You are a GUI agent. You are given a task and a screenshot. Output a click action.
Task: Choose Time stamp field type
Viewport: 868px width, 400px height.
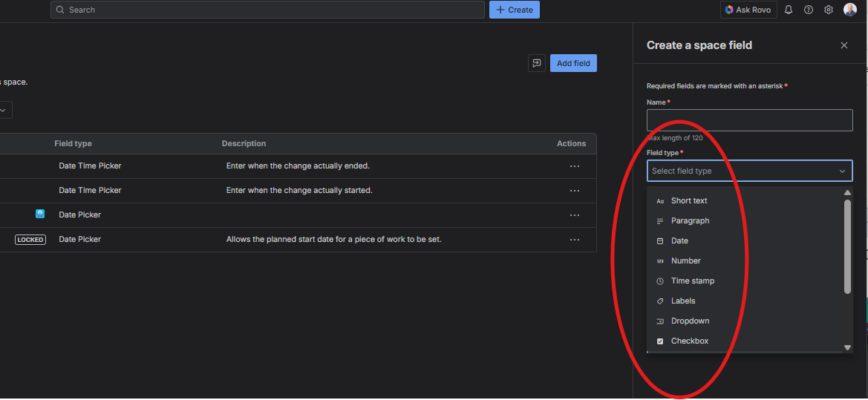coord(745,281)
